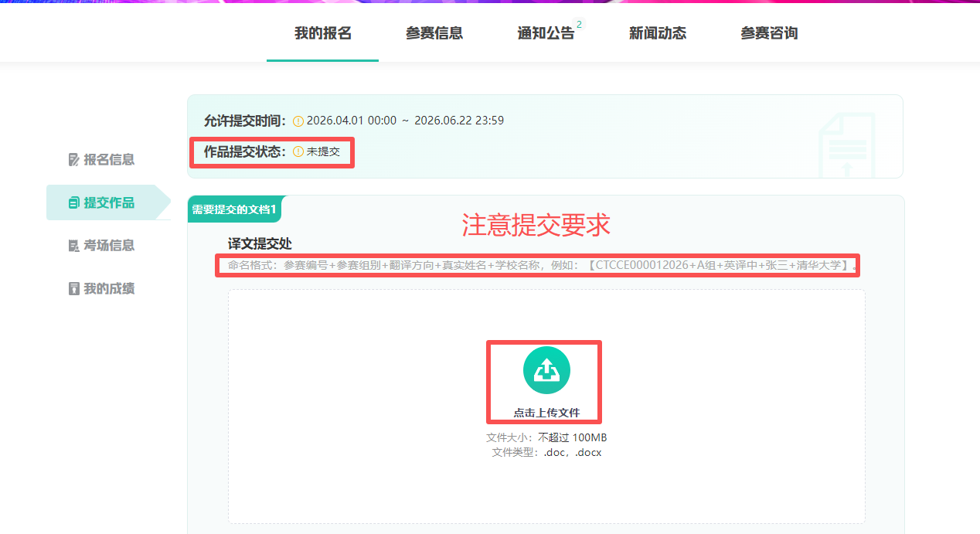The height and width of the screenshot is (534, 980).
Task: Open the 参赛信息 tab
Action: click(x=434, y=33)
